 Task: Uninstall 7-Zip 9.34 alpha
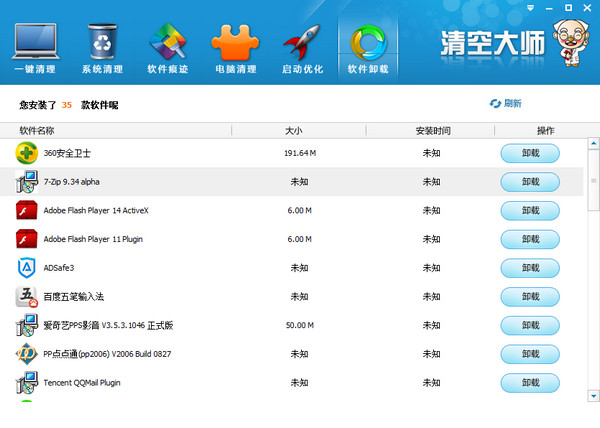click(x=530, y=182)
